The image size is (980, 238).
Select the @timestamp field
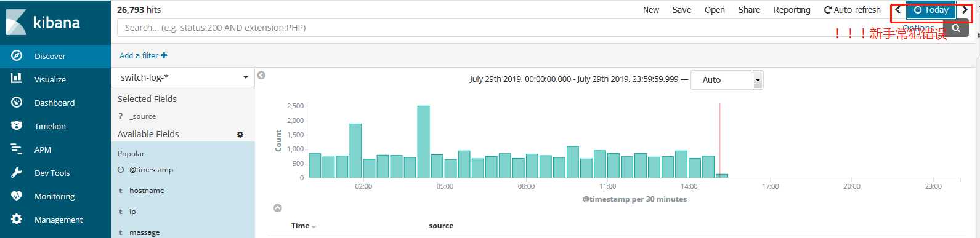(x=151, y=170)
